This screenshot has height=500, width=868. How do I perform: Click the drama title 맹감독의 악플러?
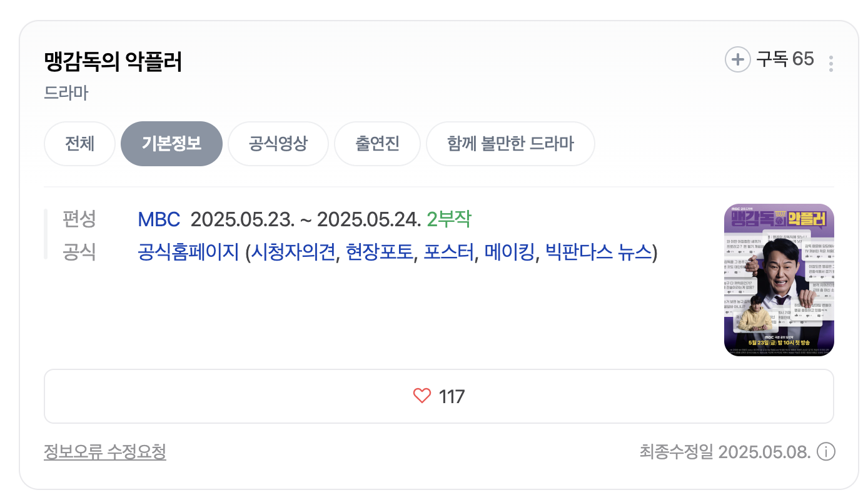[113, 62]
